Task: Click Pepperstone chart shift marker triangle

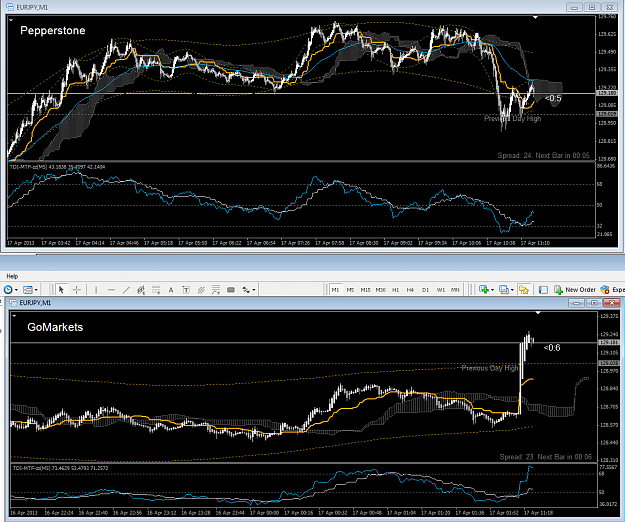Action: tap(535, 18)
